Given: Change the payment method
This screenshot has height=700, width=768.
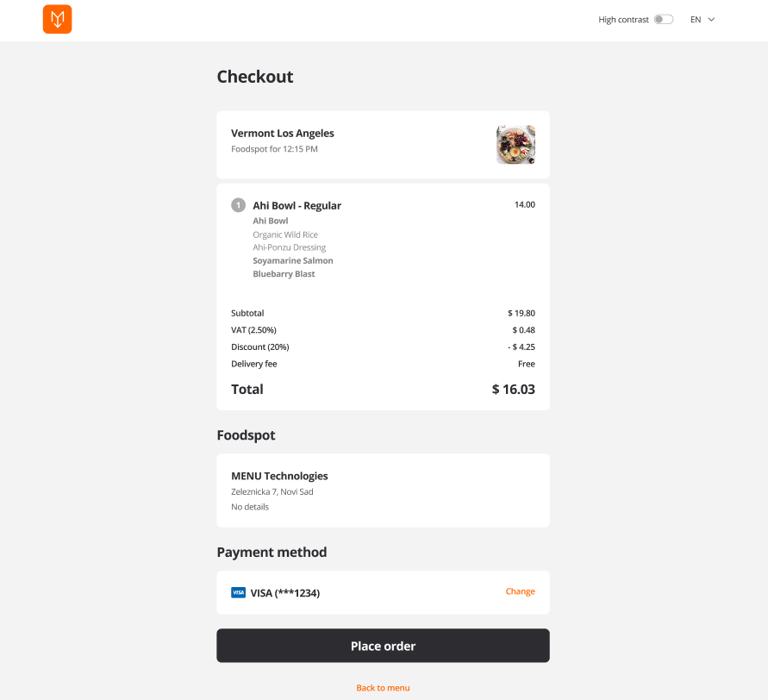Looking at the screenshot, I should pyautogui.click(x=520, y=591).
